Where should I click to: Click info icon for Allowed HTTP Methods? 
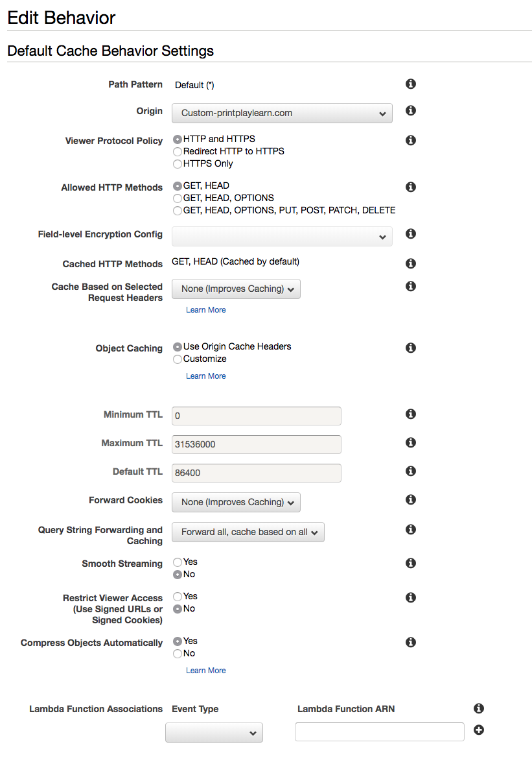[x=410, y=187]
